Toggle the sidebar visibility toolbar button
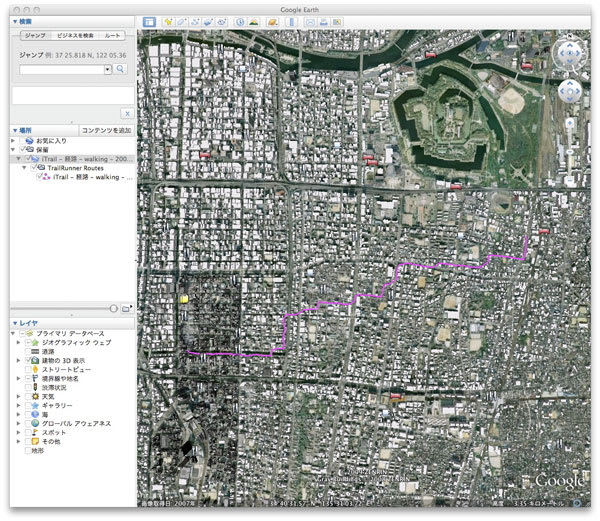Viewport: 600px width, 521px height. click(x=149, y=22)
